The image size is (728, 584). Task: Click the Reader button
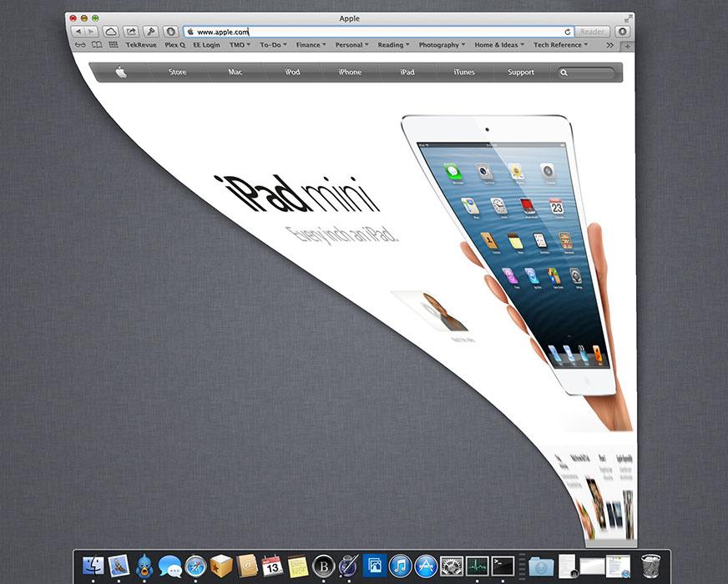coord(593,32)
